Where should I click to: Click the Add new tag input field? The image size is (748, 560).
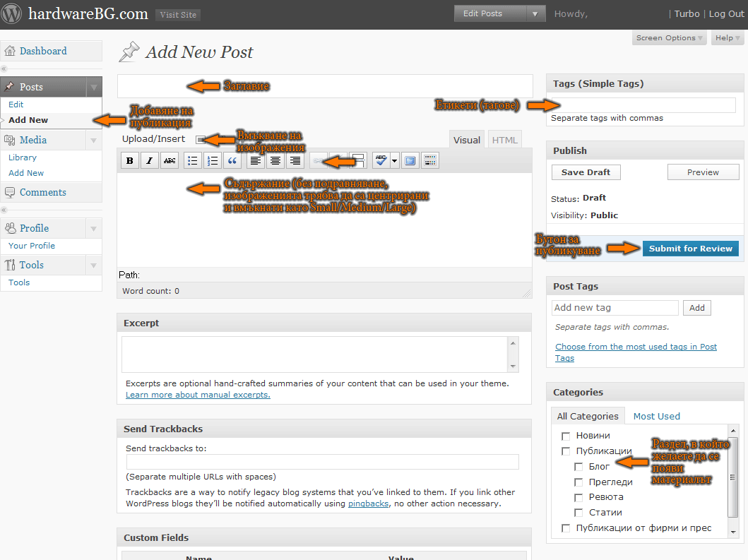coord(615,308)
